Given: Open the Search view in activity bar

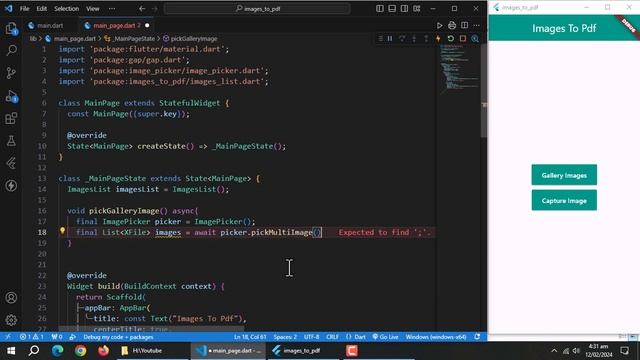Looking at the screenshot, I should point(11,51).
